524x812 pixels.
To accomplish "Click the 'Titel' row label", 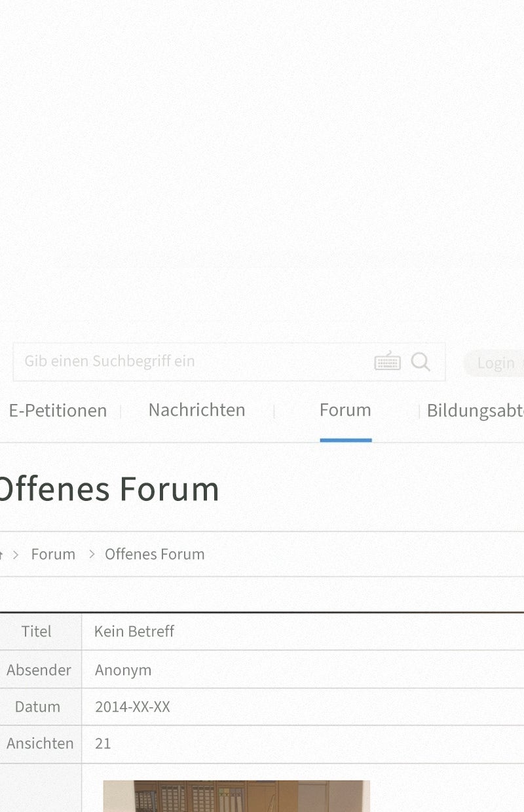I will pos(36,631).
